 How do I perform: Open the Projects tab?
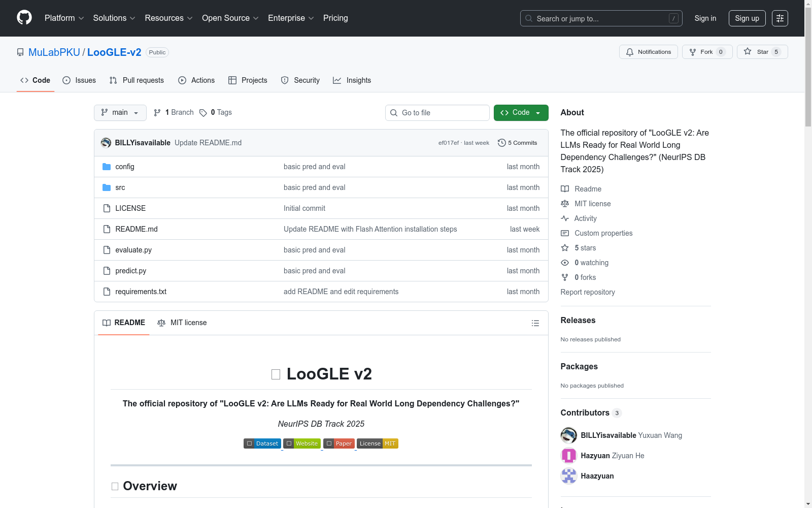[248, 80]
